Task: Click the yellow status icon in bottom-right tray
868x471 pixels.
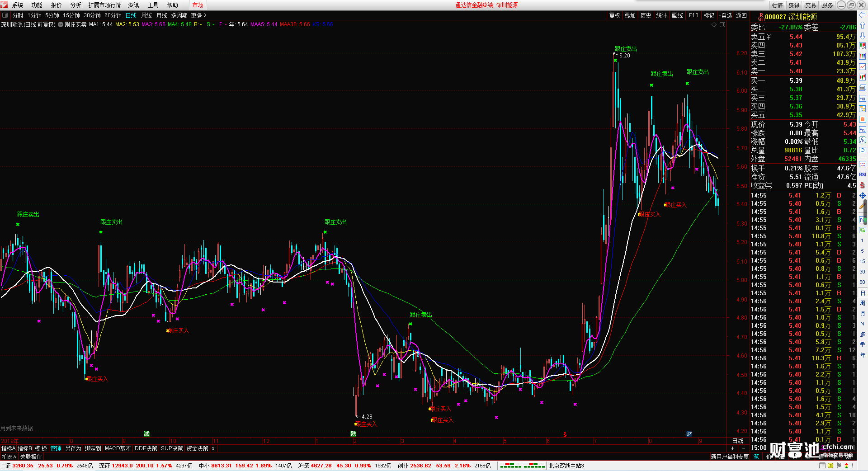Action: [830, 466]
